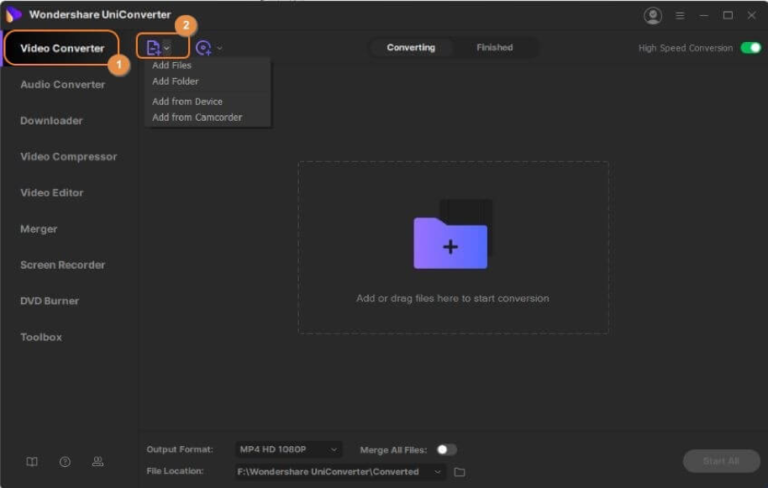Select Add from Camcorder menu entry

pyautogui.click(x=197, y=117)
